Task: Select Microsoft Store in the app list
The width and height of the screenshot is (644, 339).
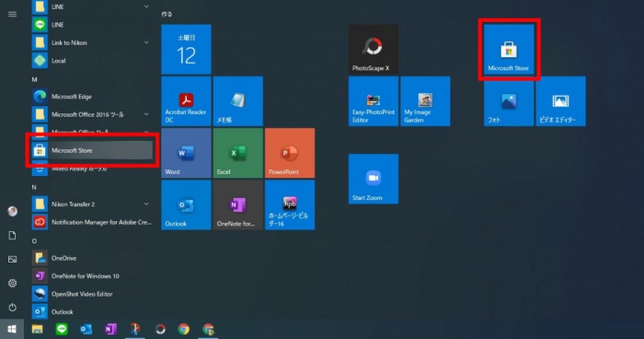Action: pyautogui.click(x=92, y=150)
